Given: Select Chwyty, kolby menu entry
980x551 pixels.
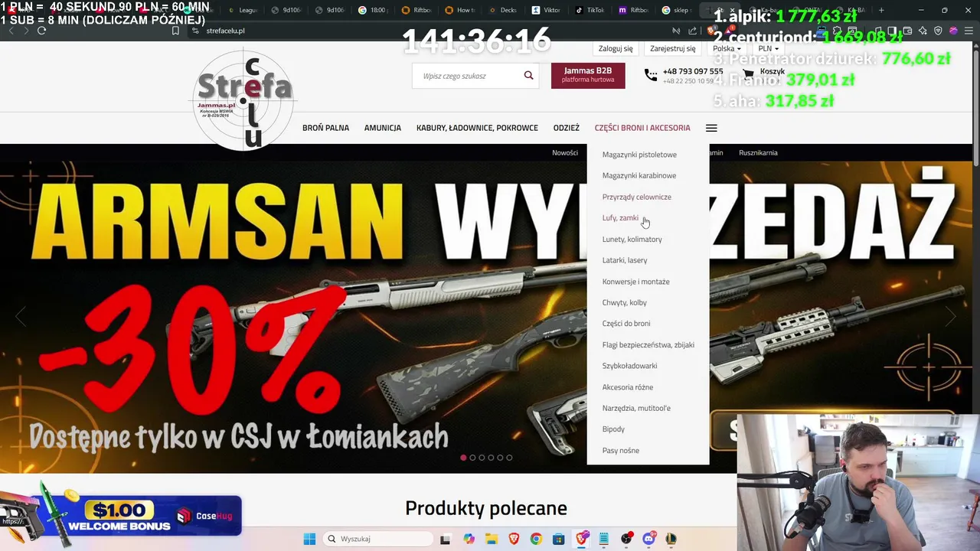Looking at the screenshot, I should point(625,302).
